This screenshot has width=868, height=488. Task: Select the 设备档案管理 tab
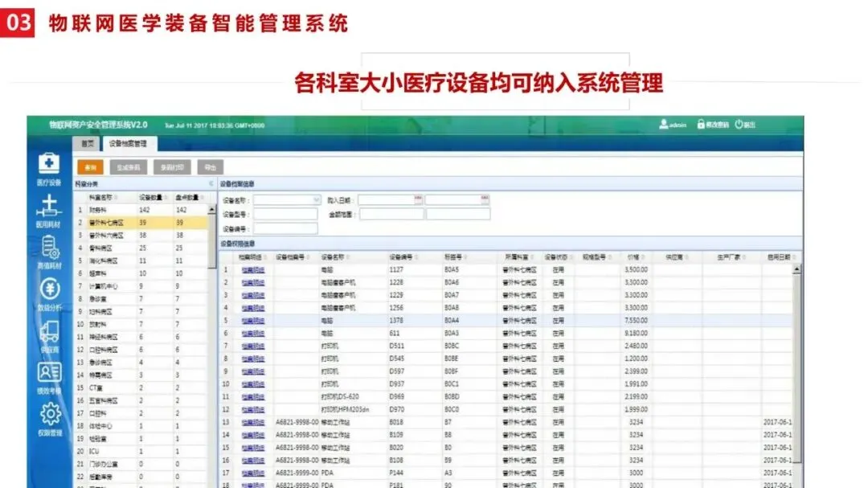(x=129, y=144)
